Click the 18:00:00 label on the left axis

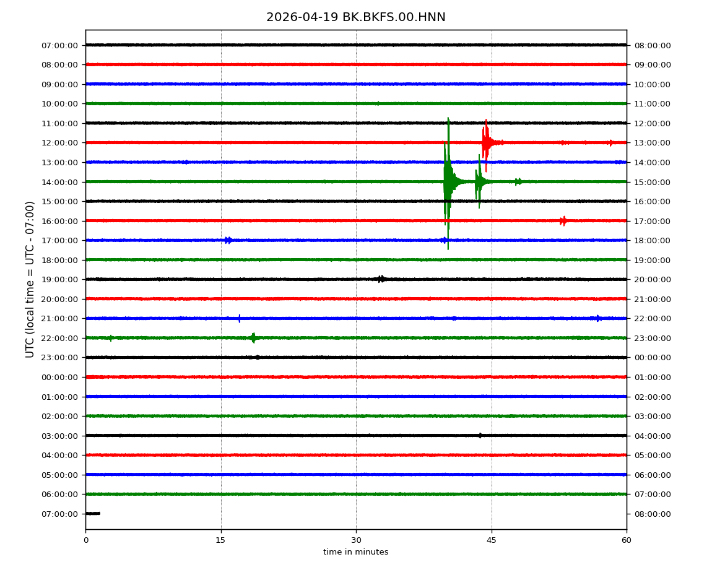[x=60, y=260]
